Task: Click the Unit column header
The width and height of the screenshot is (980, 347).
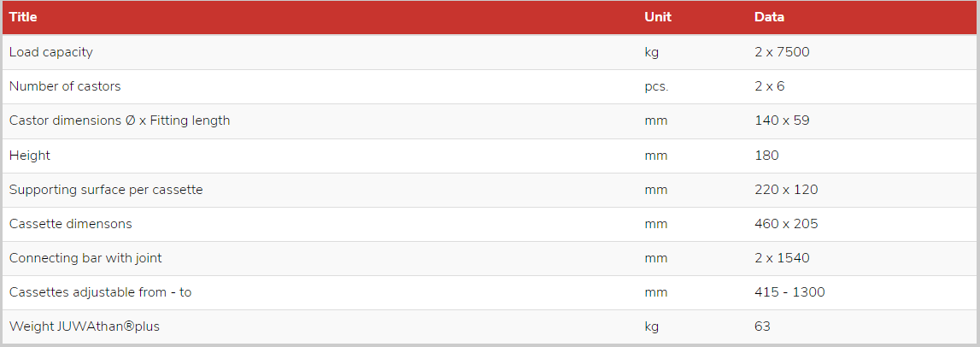Action: [658, 17]
